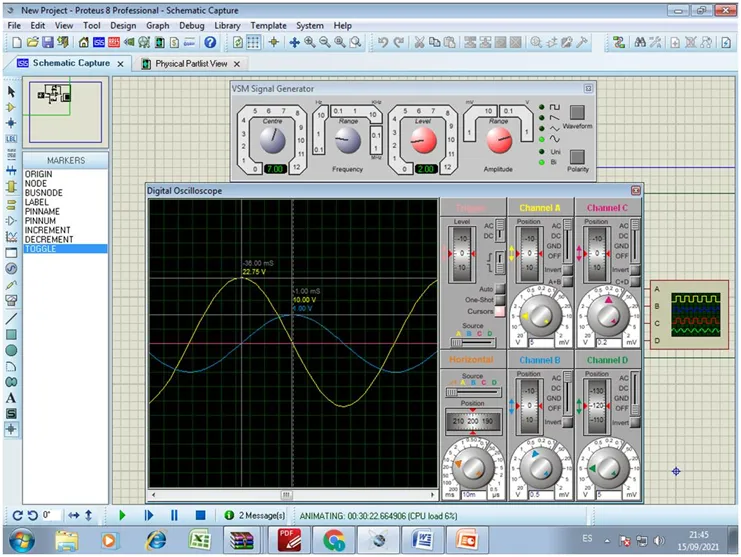Select the 2D box drawing tool

[x=11, y=334]
